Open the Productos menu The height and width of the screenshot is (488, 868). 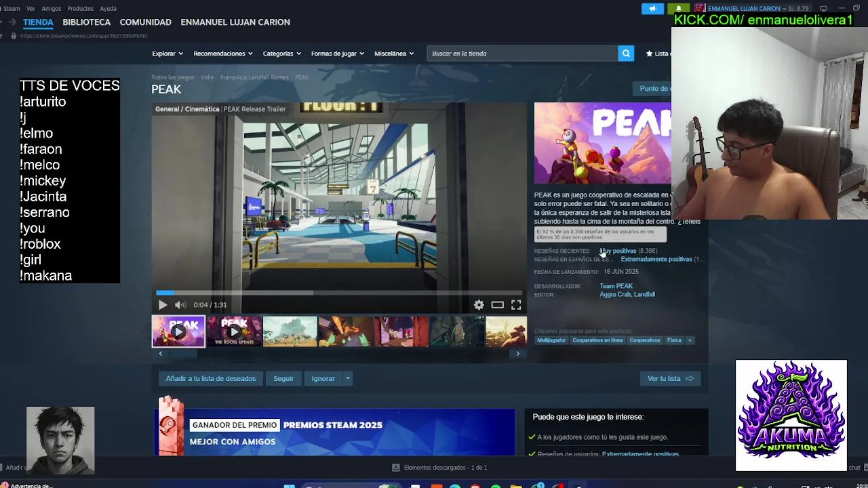point(81,9)
